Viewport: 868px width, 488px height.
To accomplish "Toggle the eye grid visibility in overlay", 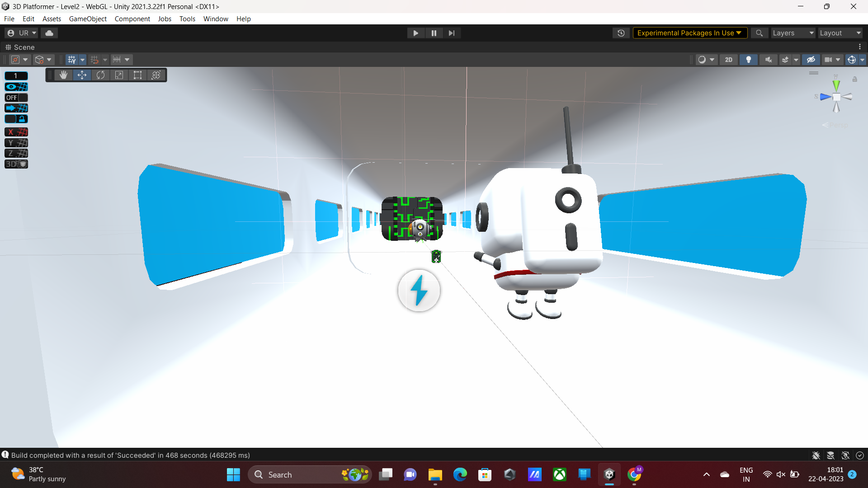I will tap(16, 87).
